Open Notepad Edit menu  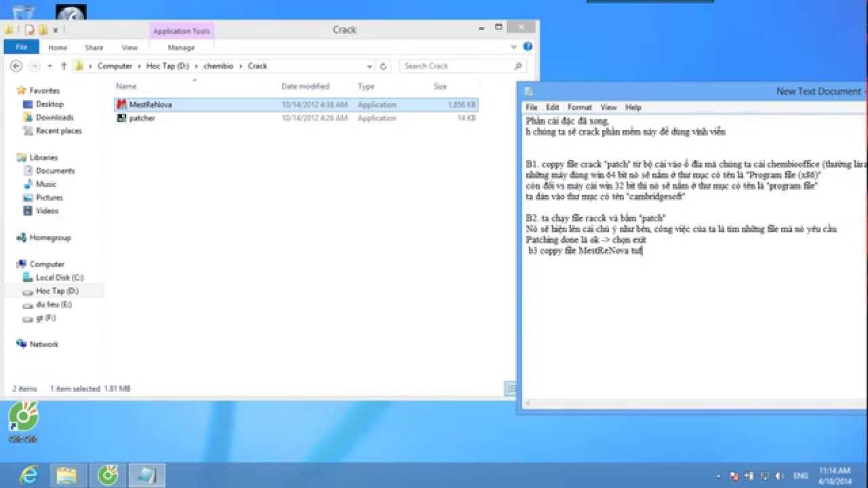click(553, 107)
